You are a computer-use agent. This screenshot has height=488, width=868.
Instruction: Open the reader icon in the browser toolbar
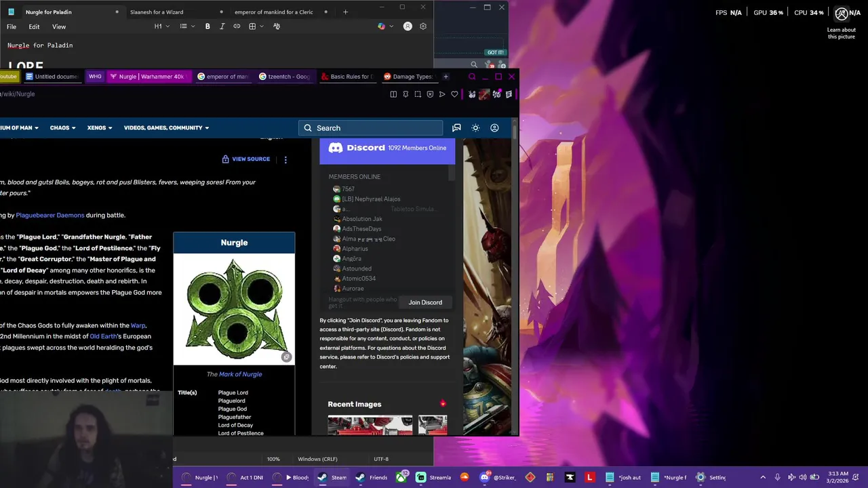pyautogui.click(x=509, y=94)
